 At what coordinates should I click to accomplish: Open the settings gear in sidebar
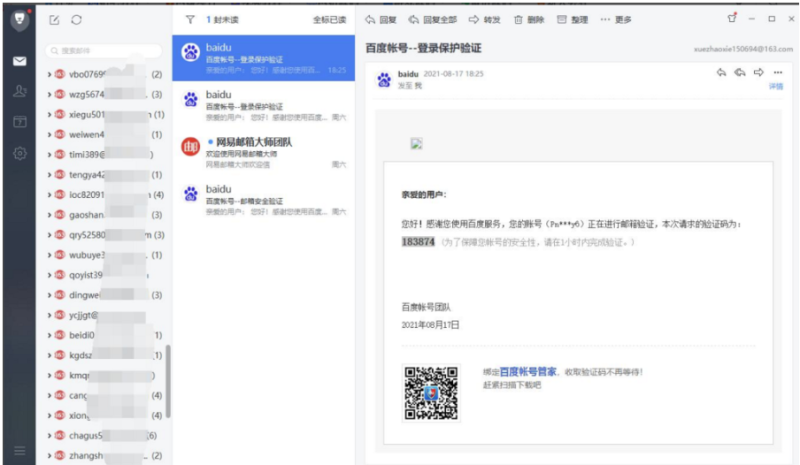pyautogui.click(x=19, y=153)
